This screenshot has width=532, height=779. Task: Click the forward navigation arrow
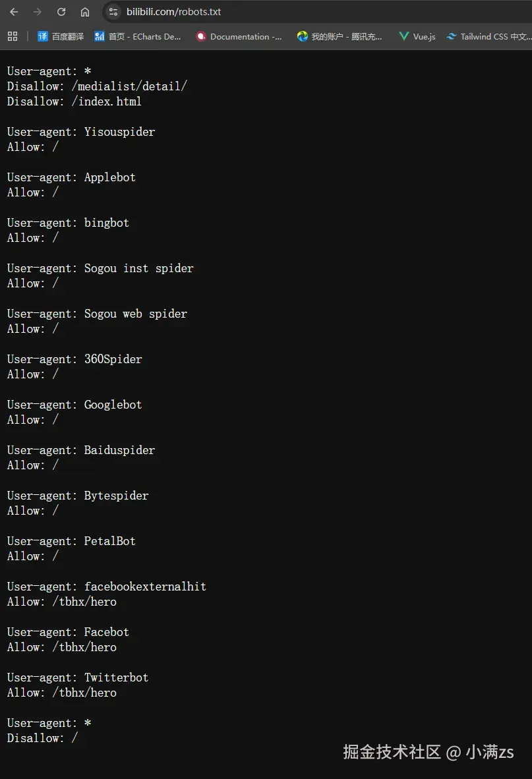(38, 12)
